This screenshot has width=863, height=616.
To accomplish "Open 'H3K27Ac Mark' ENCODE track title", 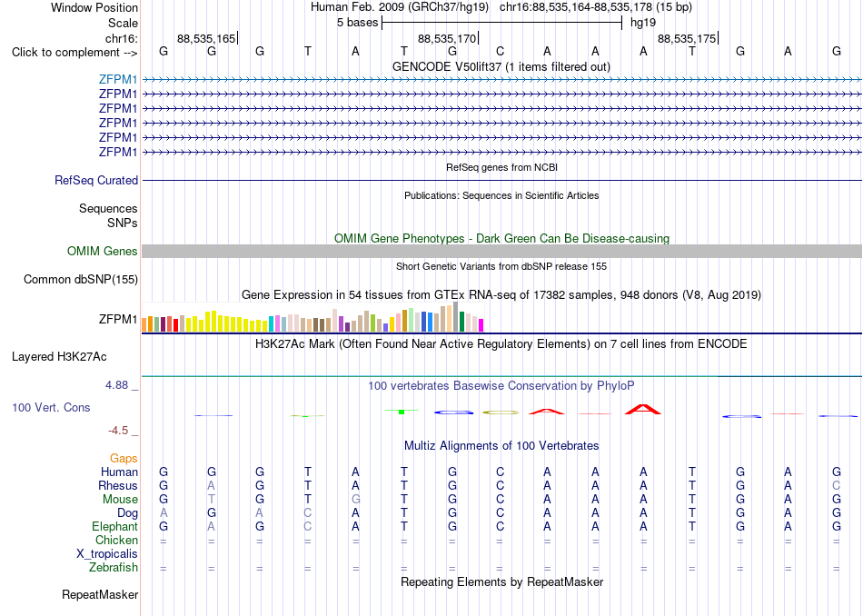I will (x=501, y=344).
